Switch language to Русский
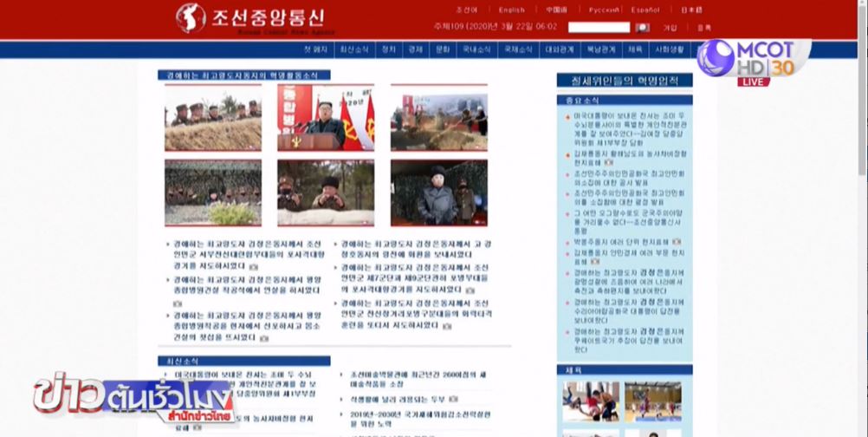The width and height of the screenshot is (868, 437). coord(604,10)
